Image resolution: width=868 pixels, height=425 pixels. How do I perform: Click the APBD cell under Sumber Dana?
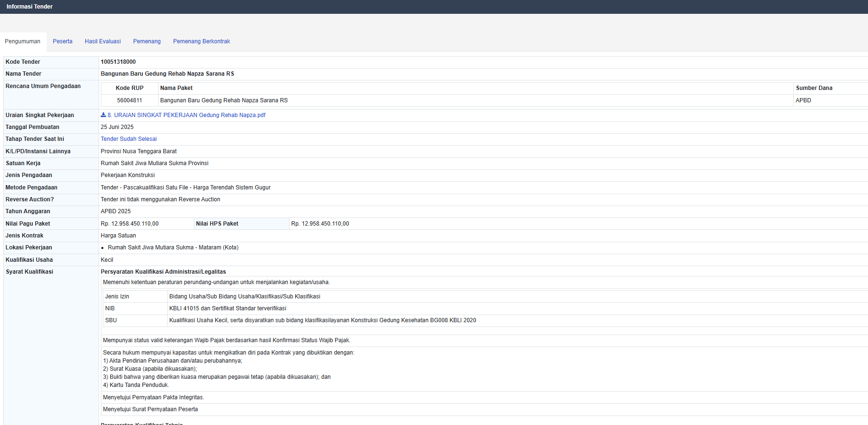tap(803, 100)
